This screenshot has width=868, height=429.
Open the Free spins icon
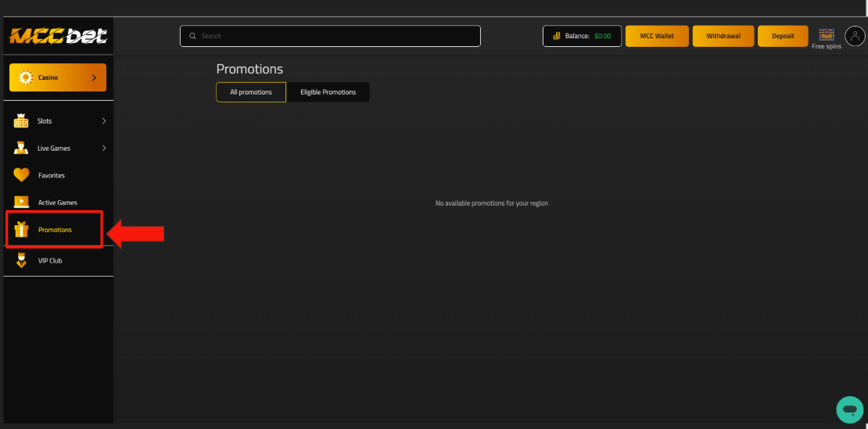[826, 34]
